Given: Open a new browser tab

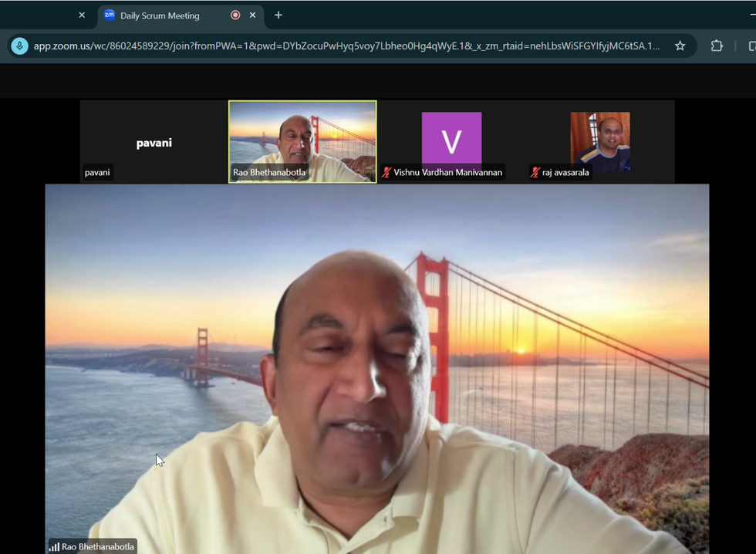Looking at the screenshot, I should click(x=278, y=15).
